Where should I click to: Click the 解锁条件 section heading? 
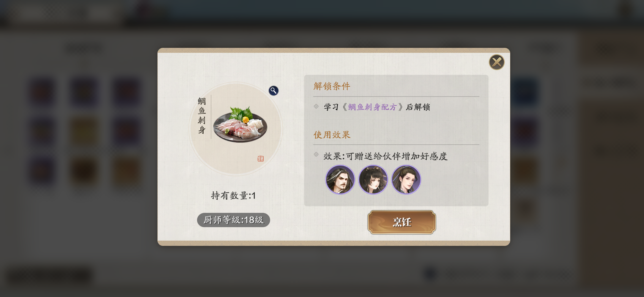pos(332,86)
